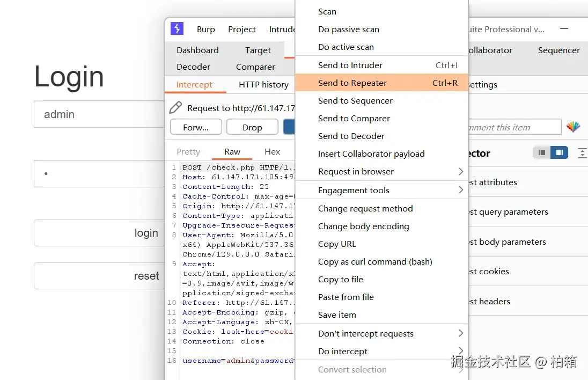The height and width of the screenshot is (380, 588).
Task: Open the Collaborator tab
Action: click(490, 50)
